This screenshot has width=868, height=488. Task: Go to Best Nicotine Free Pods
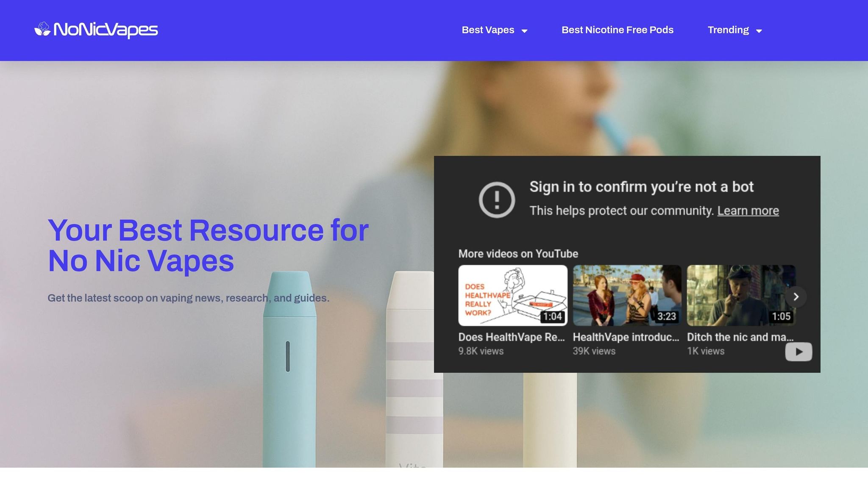[x=618, y=30]
